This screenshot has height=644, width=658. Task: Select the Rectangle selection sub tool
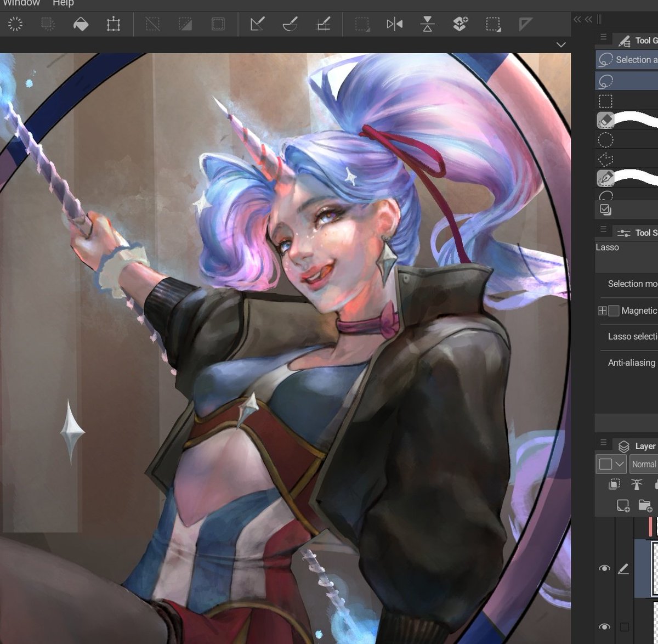pos(627,101)
